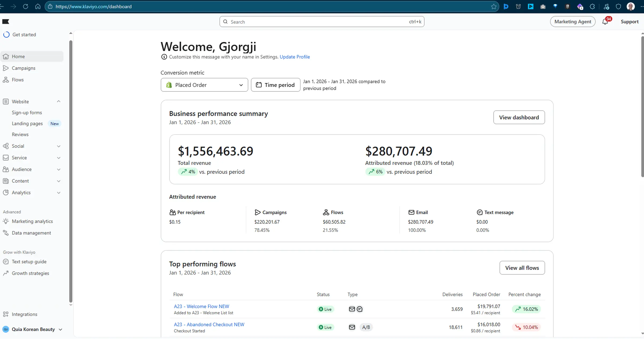644x339 pixels.
Task: Open browser extensions puzzle icon
Action: coord(592,6)
